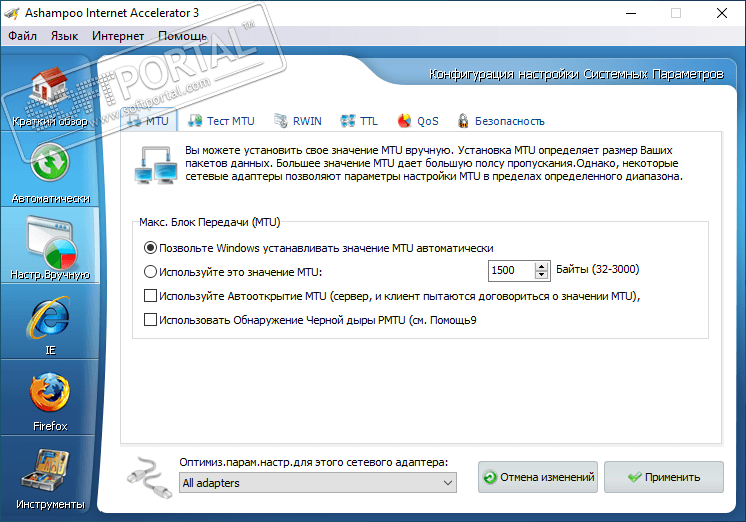Click the network cable adapter icon

tap(149, 478)
